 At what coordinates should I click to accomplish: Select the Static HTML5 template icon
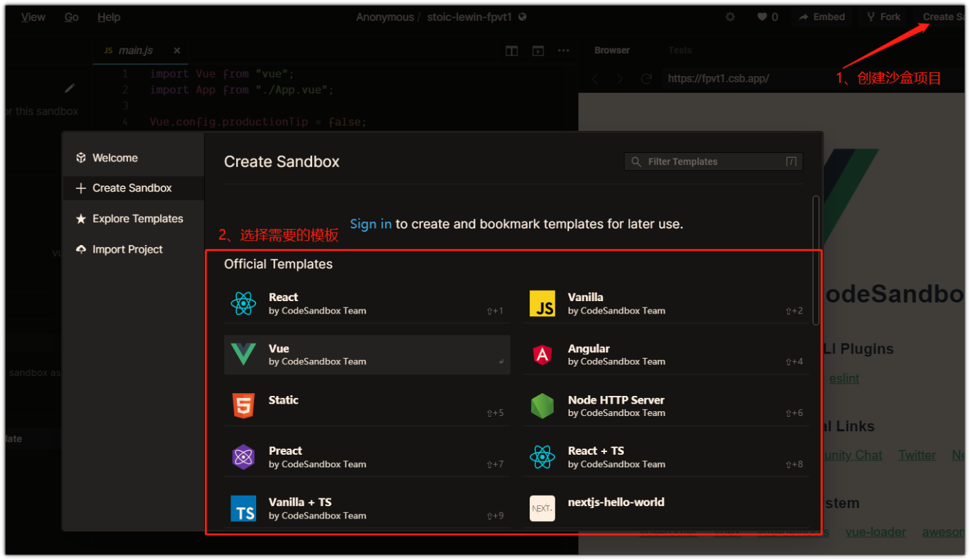tap(244, 406)
